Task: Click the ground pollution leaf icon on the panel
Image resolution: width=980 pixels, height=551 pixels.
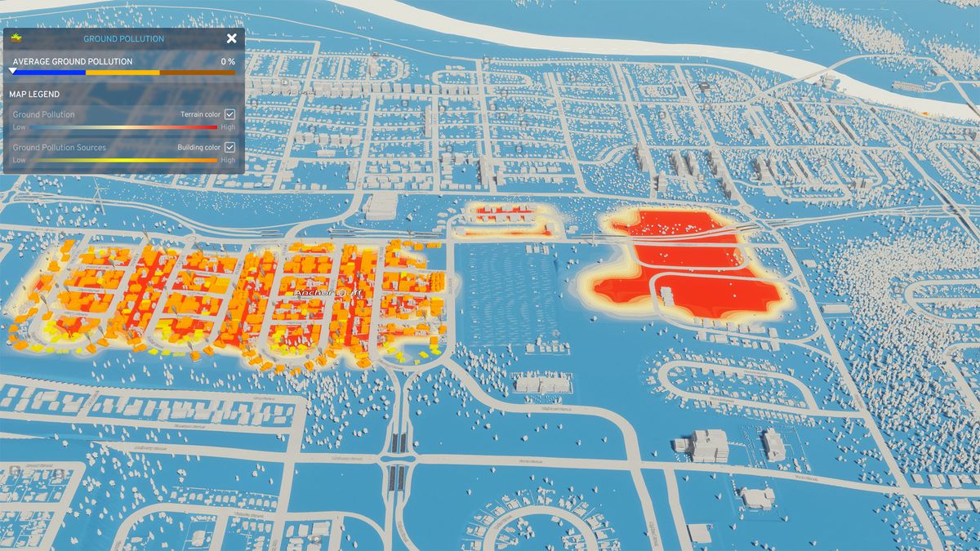Action: click(16, 38)
